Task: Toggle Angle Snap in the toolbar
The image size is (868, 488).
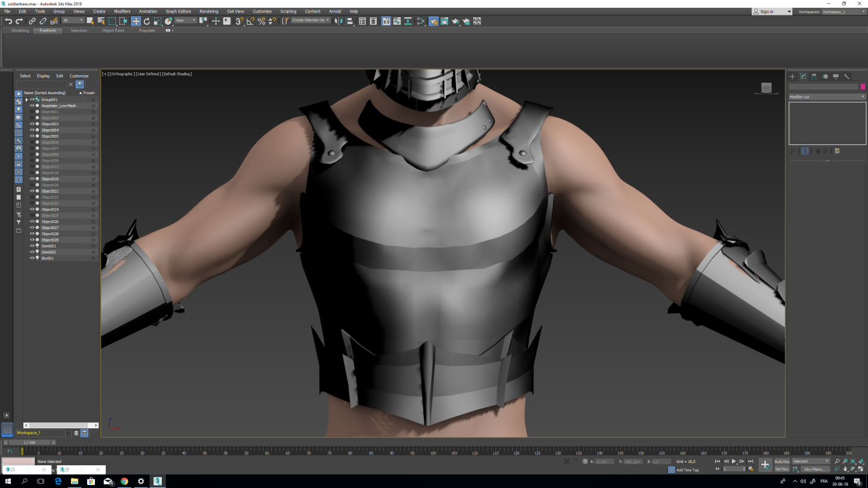Action: [x=250, y=21]
